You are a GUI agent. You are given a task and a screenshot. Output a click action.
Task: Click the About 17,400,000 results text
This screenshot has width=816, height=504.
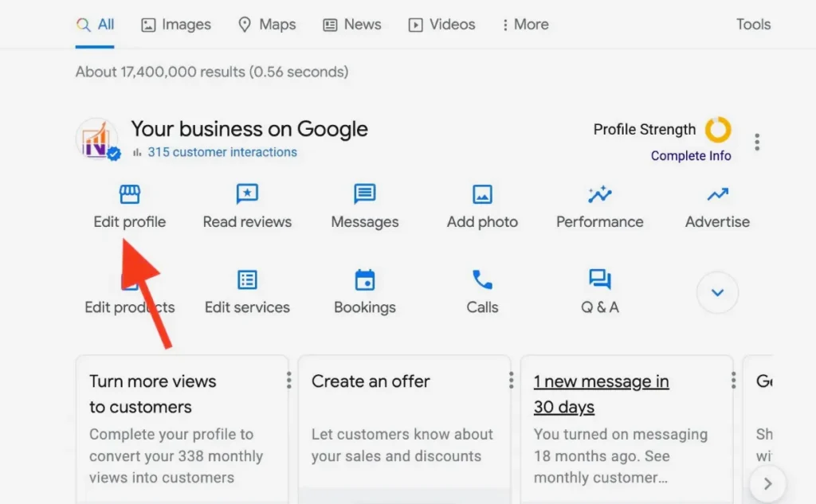[x=212, y=72]
